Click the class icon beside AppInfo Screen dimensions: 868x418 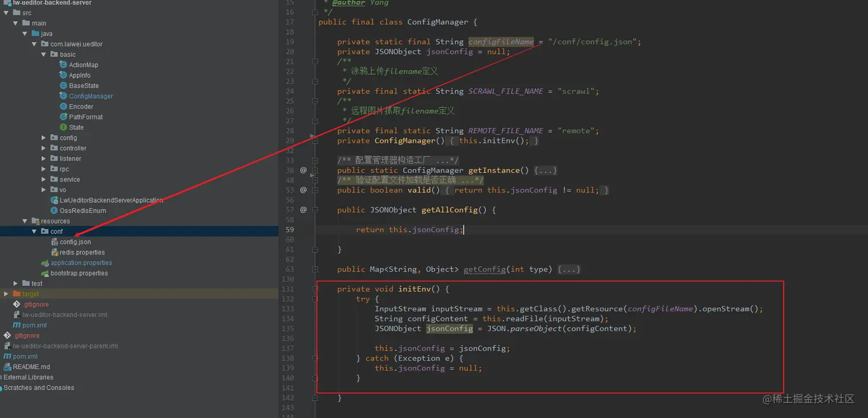click(x=63, y=75)
